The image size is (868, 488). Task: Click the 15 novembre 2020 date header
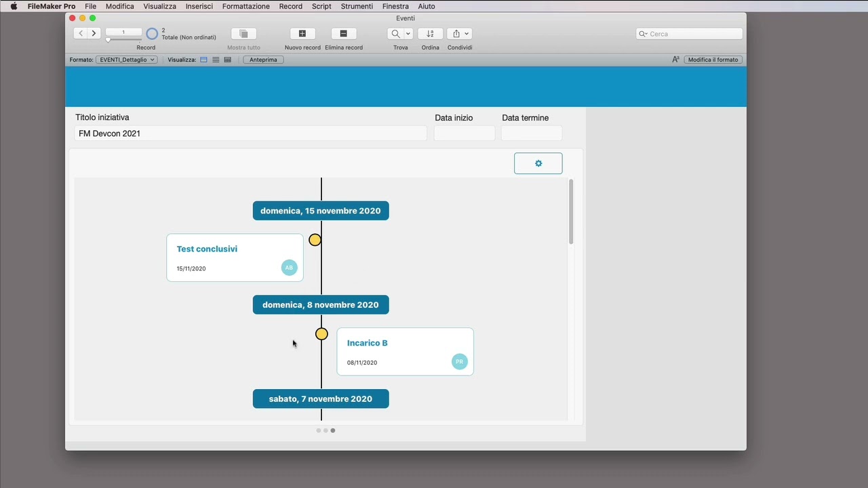pyautogui.click(x=321, y=211)
